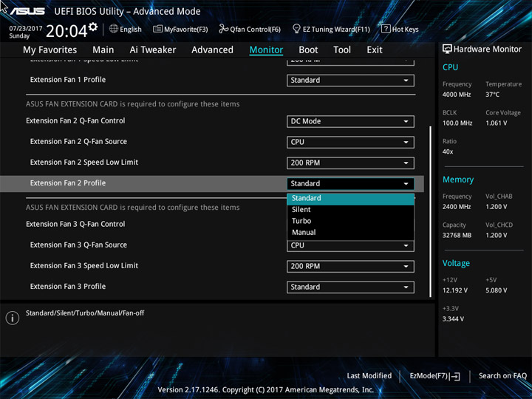Click the info icon beside help text

tap(13, 318)
